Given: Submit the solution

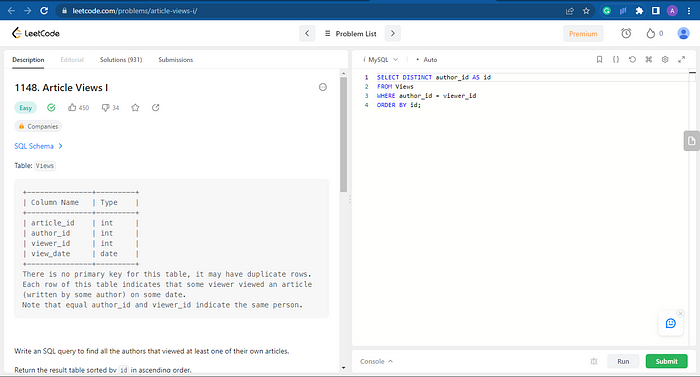Looking at the screenshot, I should (x=667, y=361).
